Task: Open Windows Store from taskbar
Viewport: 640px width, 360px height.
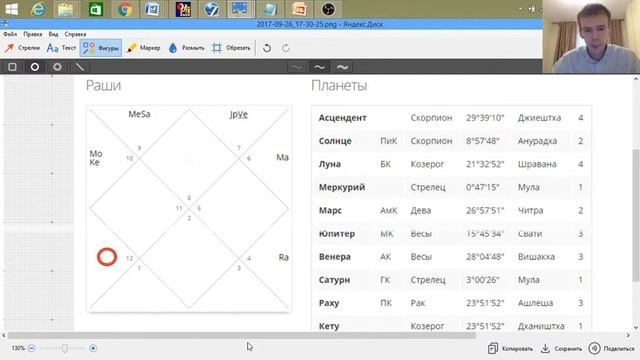Action: pos(95,9)
